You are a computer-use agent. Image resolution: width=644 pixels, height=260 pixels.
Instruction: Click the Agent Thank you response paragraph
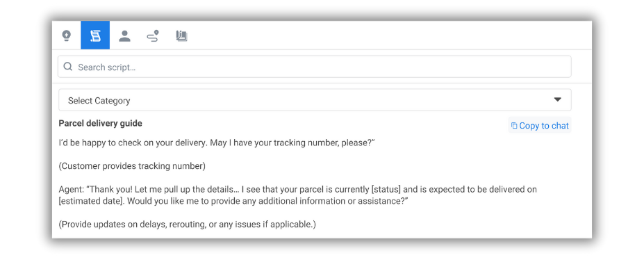[x=298, y=195]
